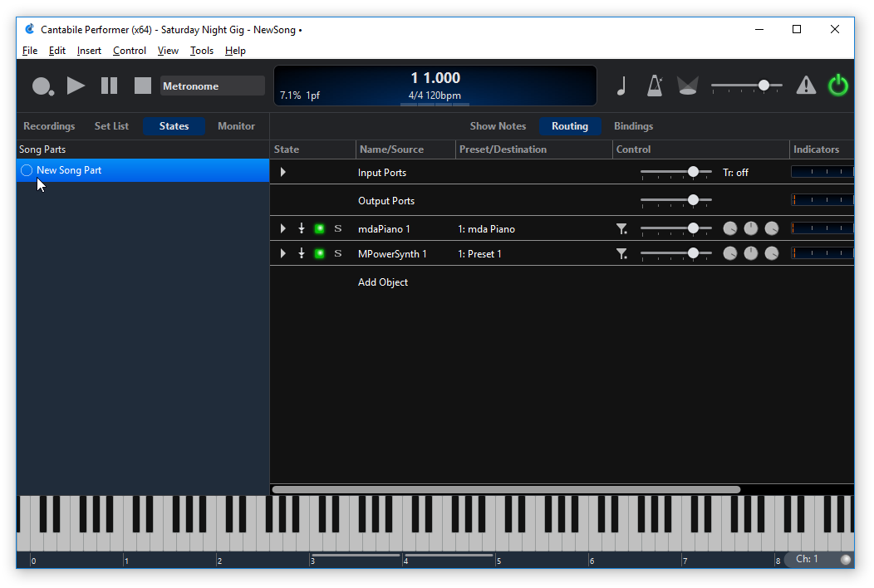The image size is (874, 588).
Task: Click the first knob on mdaPiano 1 row
Action: 729,228
